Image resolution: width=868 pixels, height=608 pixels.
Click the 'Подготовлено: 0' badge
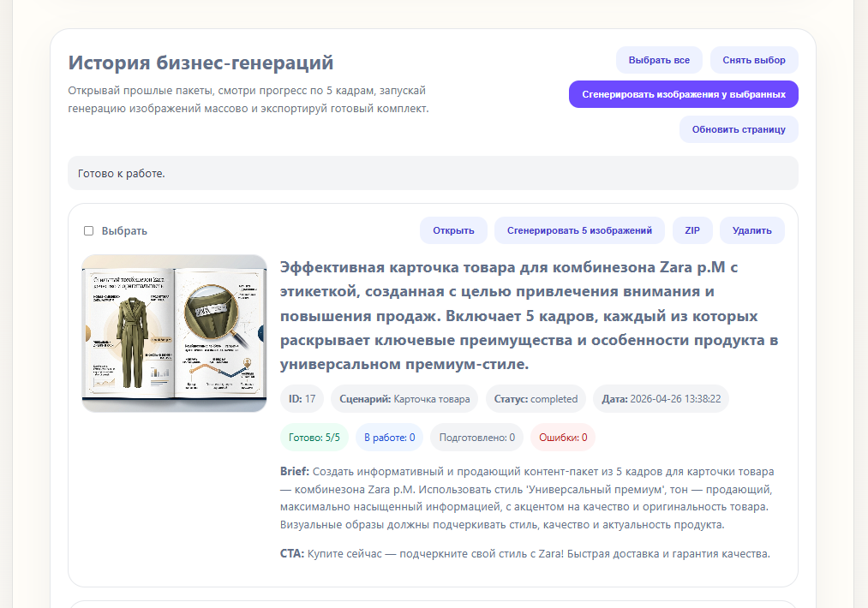(x=476, y=437)
